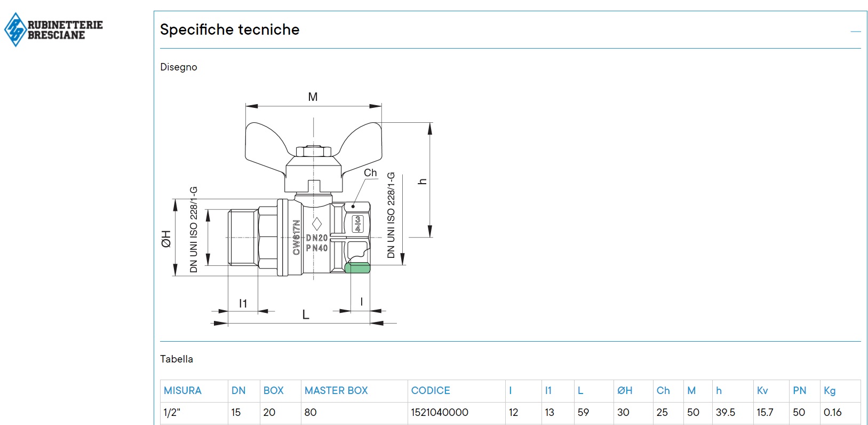Click the Rubinetterie Bresciane logo
This screenshot has width=868, height=425.
(53, 30)
